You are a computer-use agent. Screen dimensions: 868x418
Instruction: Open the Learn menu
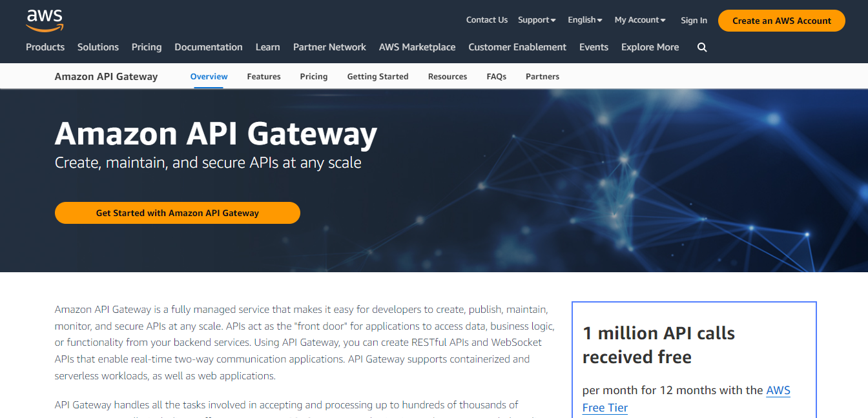point(267,47)
